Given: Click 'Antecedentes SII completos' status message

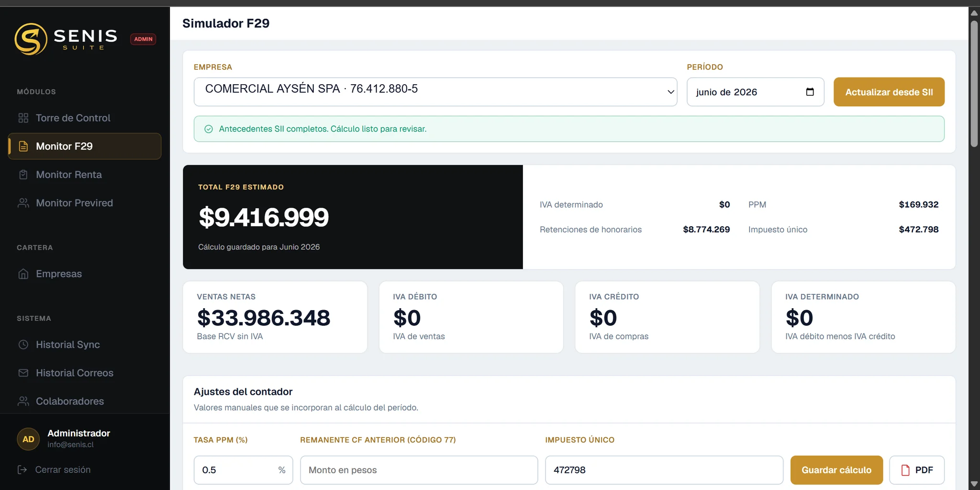Looking at the screenshot, I should click(x=323, y=129).
